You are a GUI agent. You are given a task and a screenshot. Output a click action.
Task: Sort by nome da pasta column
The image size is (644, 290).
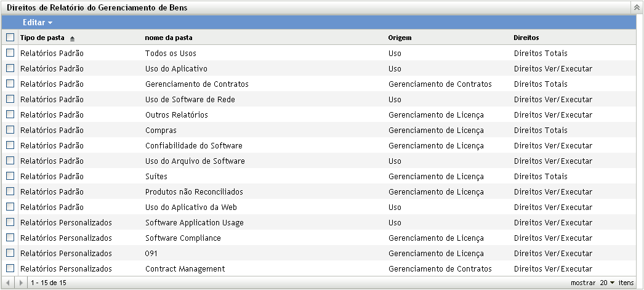[168, 38]
